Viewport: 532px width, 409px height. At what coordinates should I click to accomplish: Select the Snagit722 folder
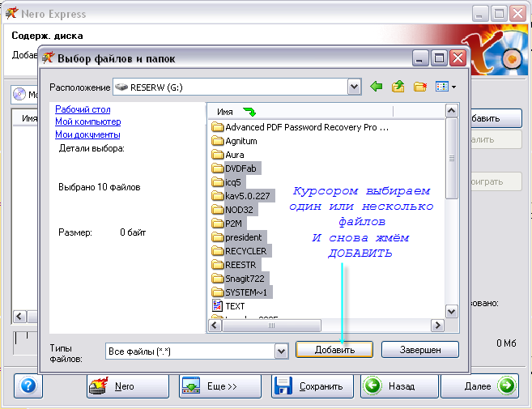pos(240,279)
